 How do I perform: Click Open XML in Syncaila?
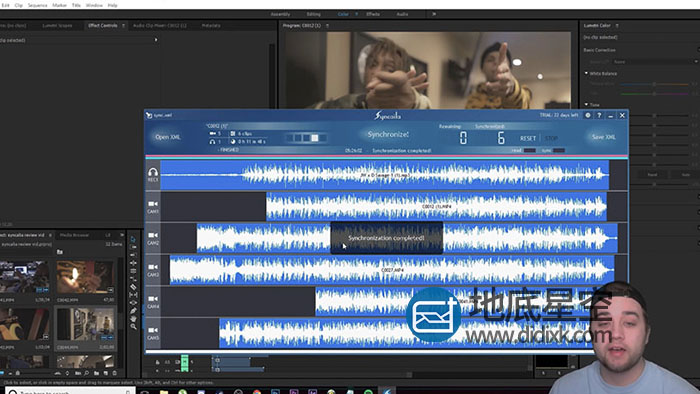pos(168,137)
